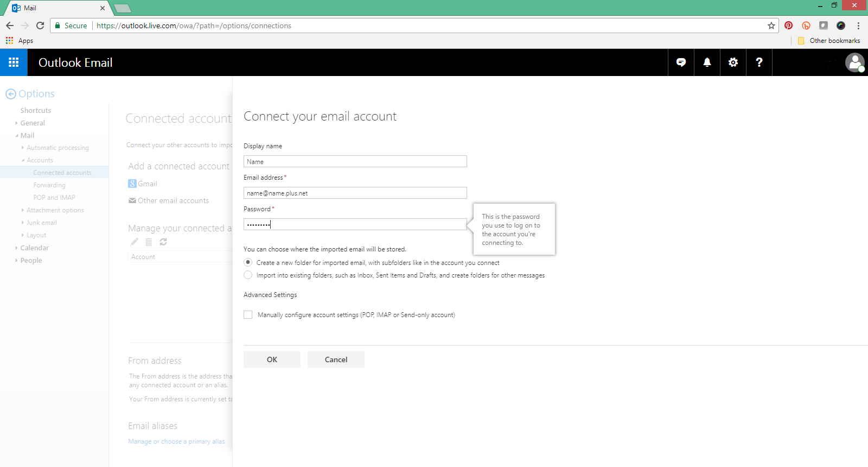This screenshot has width=868, height=467.
Task: Reload the page in browser
Action: (x=40, y=26)
